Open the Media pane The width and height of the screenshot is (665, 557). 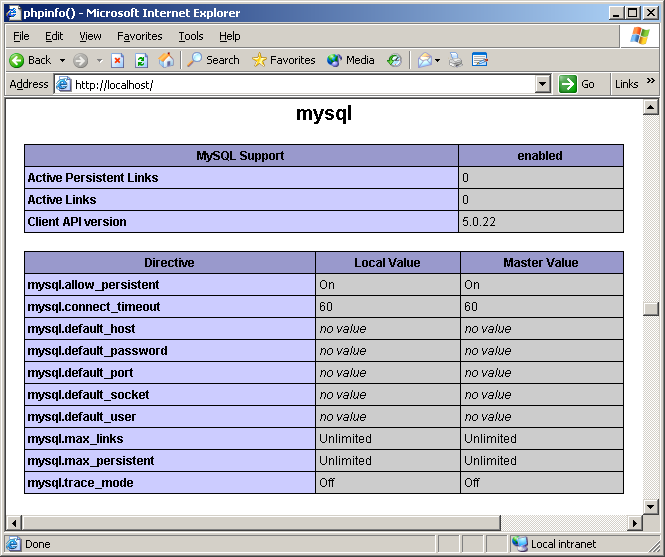(x=350, y=60)
